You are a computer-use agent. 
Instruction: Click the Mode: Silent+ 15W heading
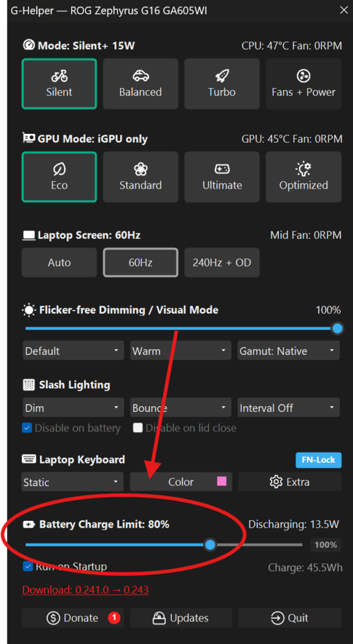tap(86, 45)
